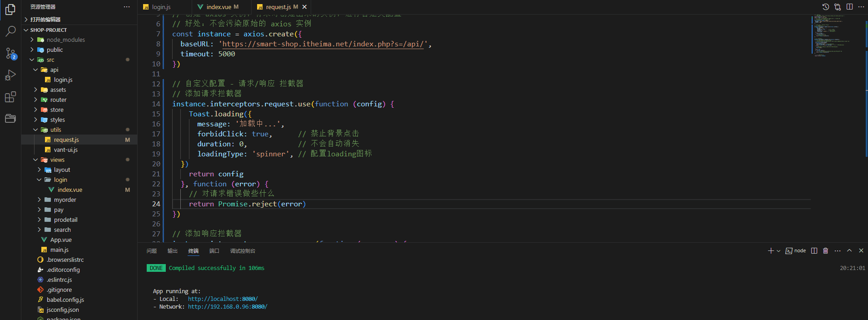Open the 端口 panel tab
The height and width of the screenshot is (320, 868).
(214, 251)
